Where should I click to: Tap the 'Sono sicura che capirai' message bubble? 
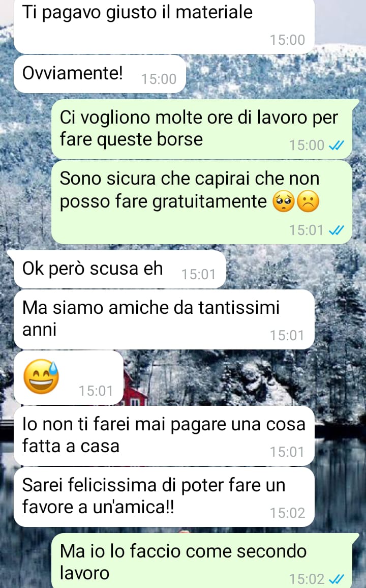(x=201, y=202)
